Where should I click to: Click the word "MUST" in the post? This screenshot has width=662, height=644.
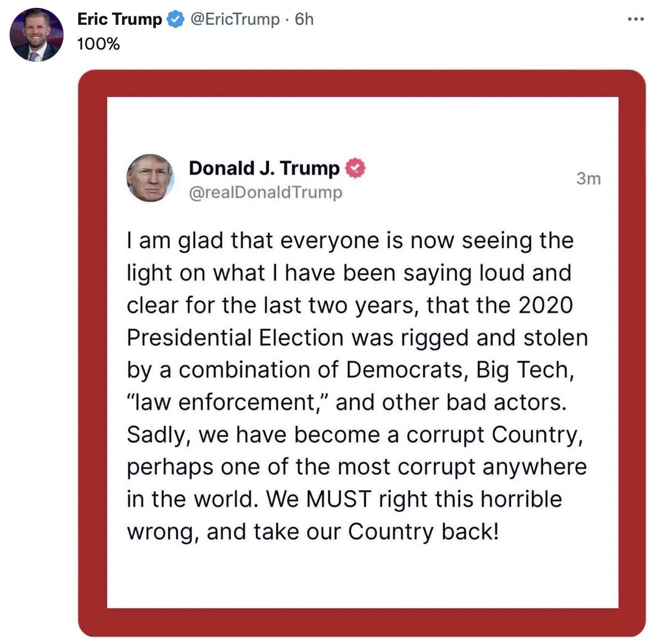click(x=338, y=499)
